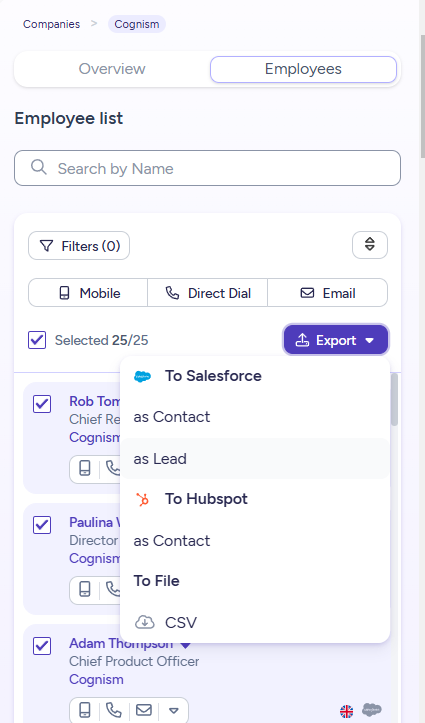Choose Salesforce 'as Lead' export option

[x=255, y=459]
